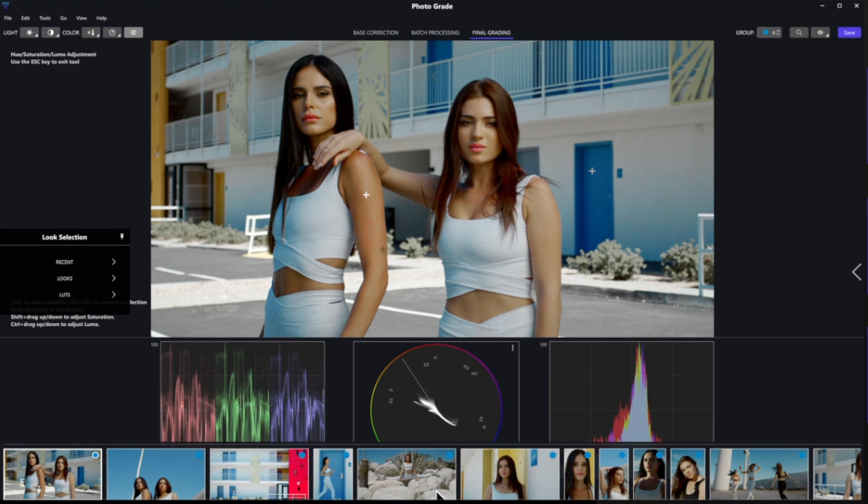
Task: Select thumbnail of woman in black top
Action: (x=688, y=474)
